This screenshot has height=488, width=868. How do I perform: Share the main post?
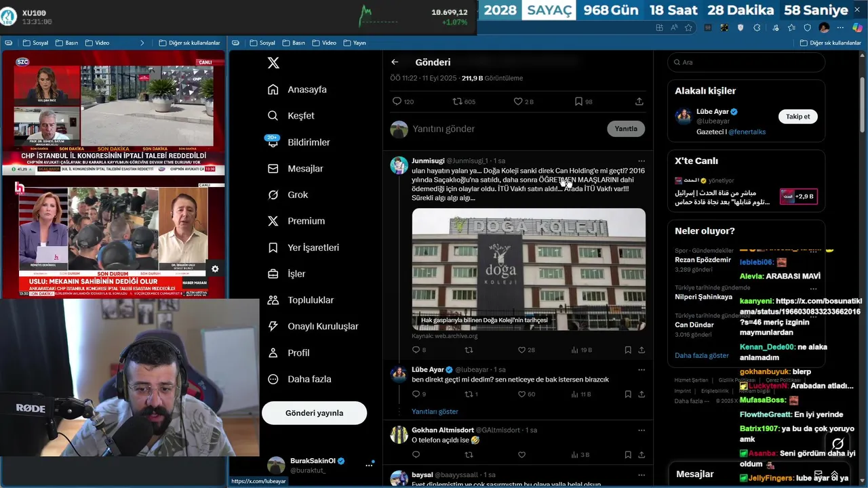[x=639, y=102]
